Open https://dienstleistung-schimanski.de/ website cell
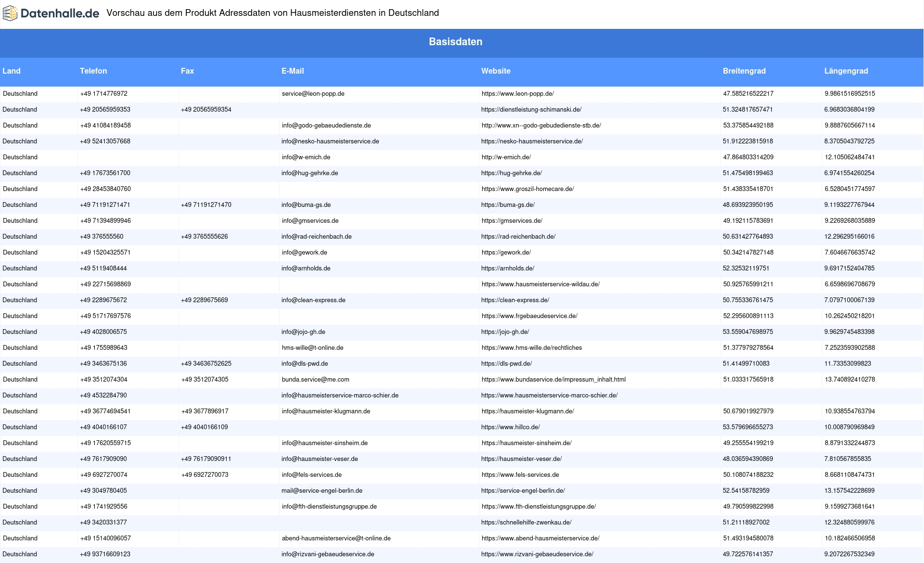Screen dimensions: 924x563 point(531,110)
